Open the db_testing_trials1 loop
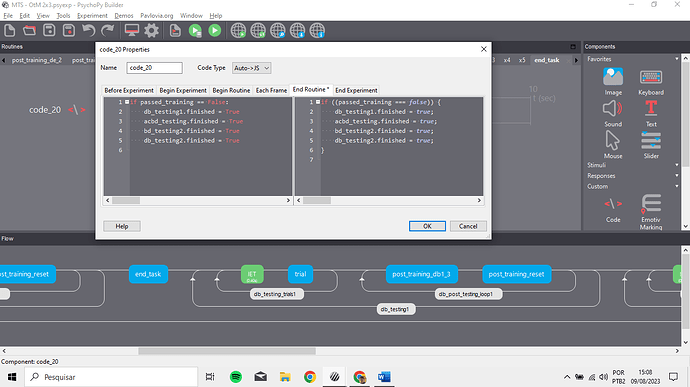Screen dimensions: 690x387 click(277, 294)
